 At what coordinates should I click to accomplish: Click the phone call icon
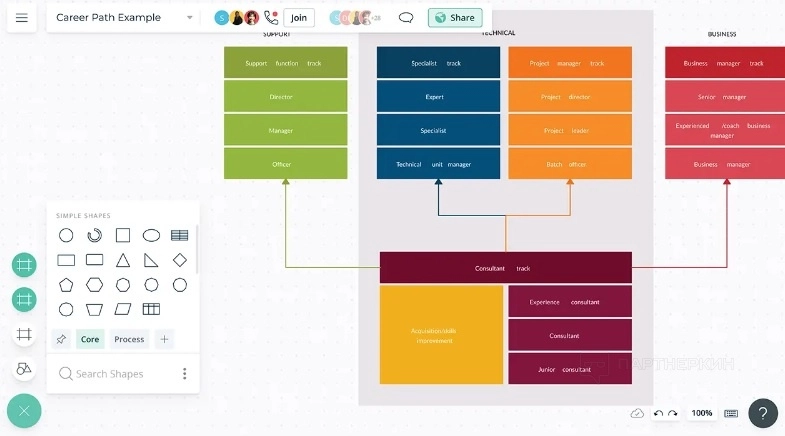click(x=271, y=18)
